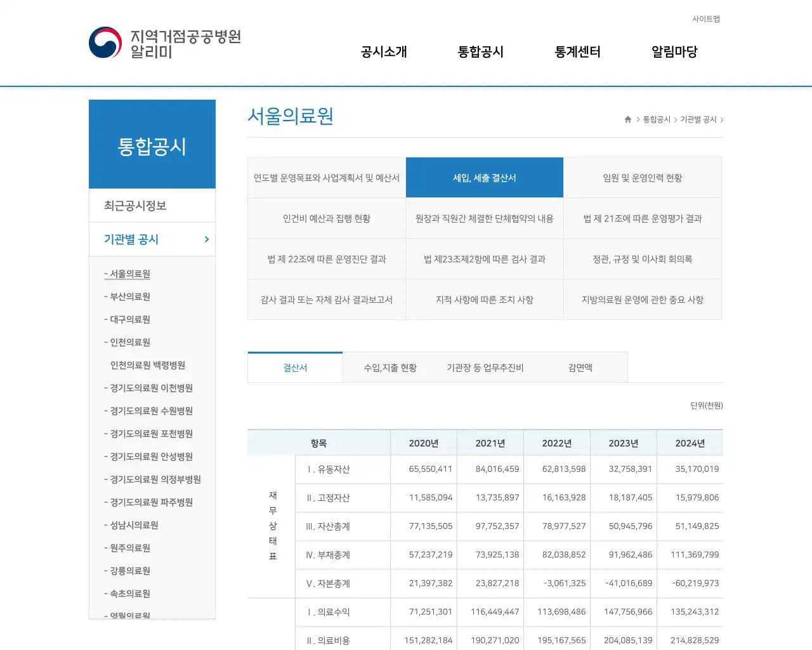The width and height of the screenshot is (812, 650).
Task: Click the 기관별 공시 breadcrumb link
Action: pyautogui.click(x=698, y=119)
